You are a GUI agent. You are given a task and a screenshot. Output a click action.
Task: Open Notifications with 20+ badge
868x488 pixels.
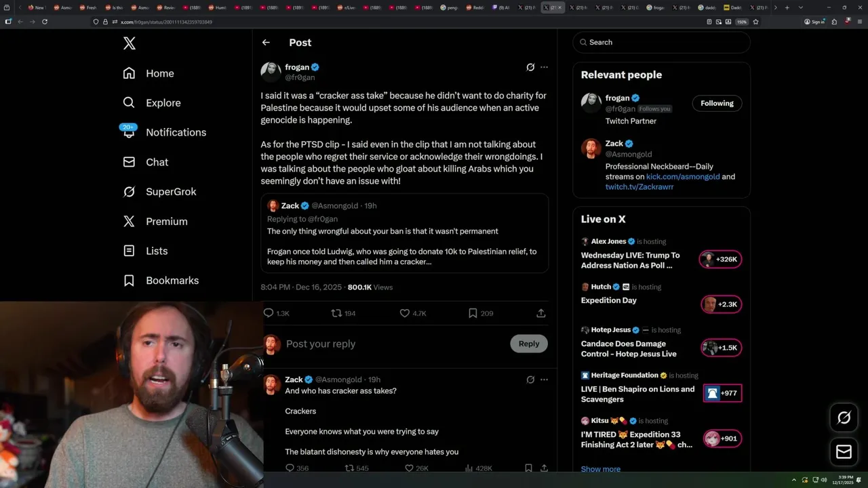(x=164, y=132)
